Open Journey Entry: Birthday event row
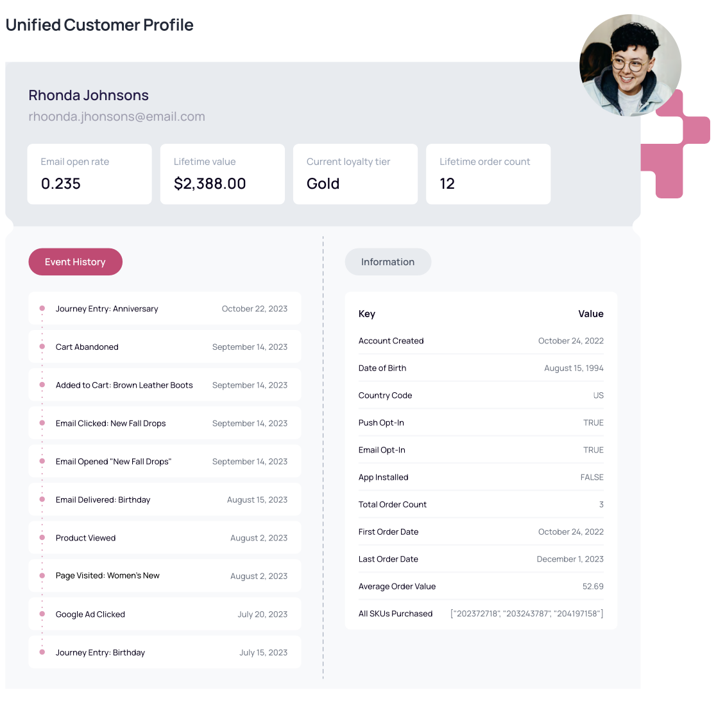This screenshot has height=728, width=716. point(165,652)
